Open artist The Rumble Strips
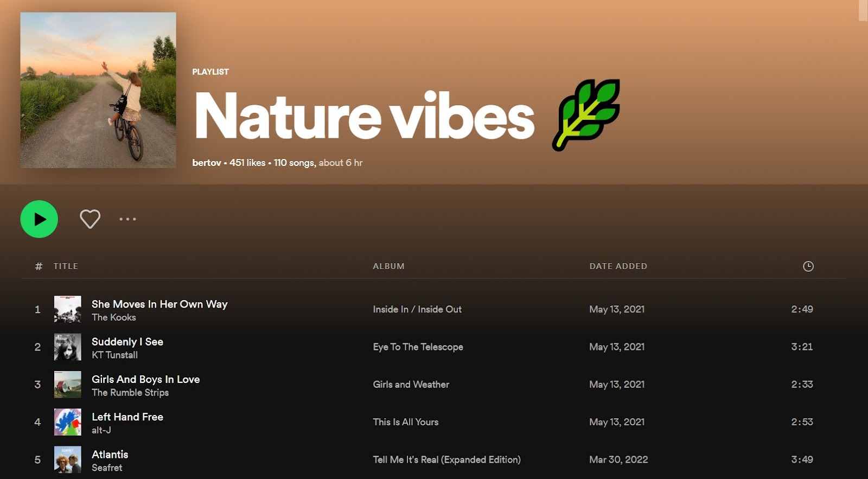The height and width of the screenshot is (479, 868). tap(130, 392)
